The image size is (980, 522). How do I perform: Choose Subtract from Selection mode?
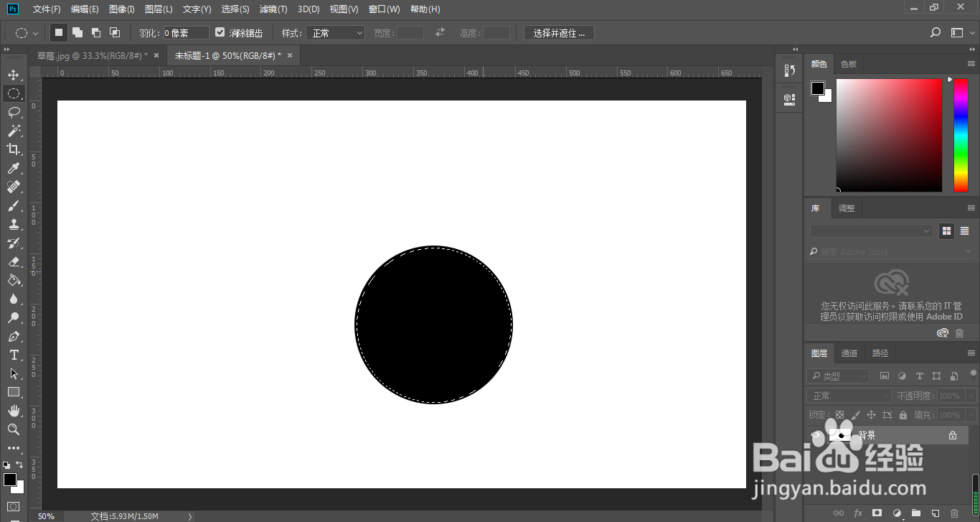[x=96, y=32]
